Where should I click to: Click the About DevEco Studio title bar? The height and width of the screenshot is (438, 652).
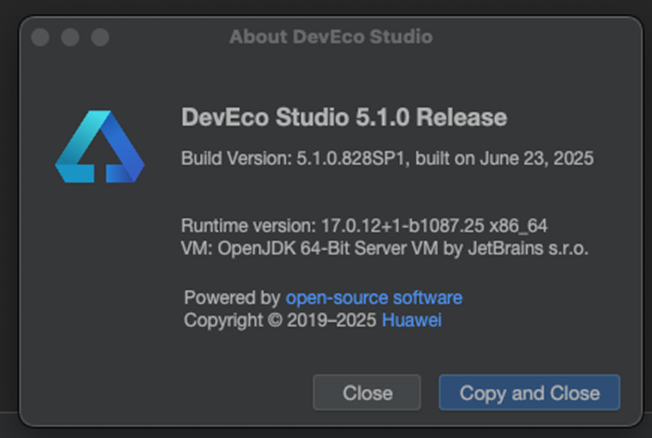point(330,37)
